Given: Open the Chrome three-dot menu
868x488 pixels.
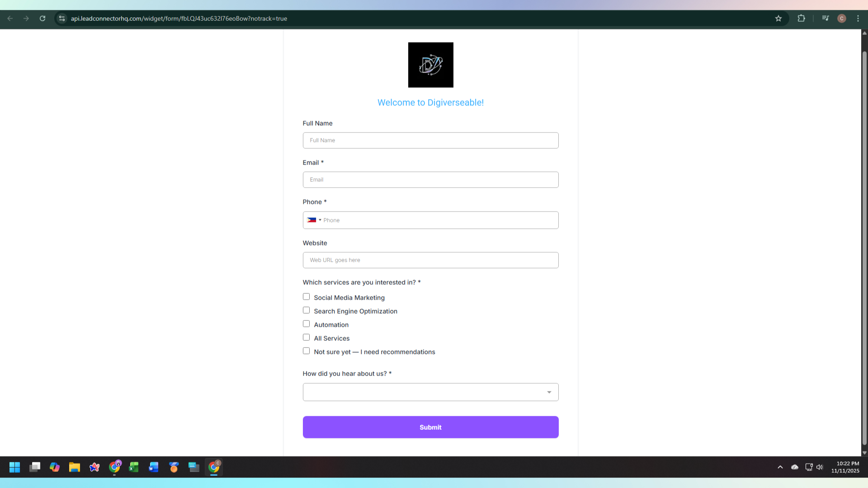Looking at the screenshot, I should [x=858, y=19].
